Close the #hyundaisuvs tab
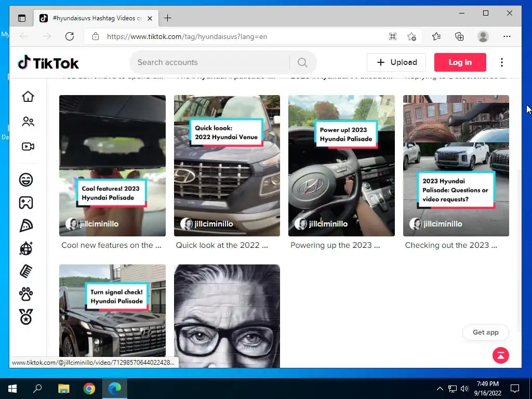 click(150, 18)
